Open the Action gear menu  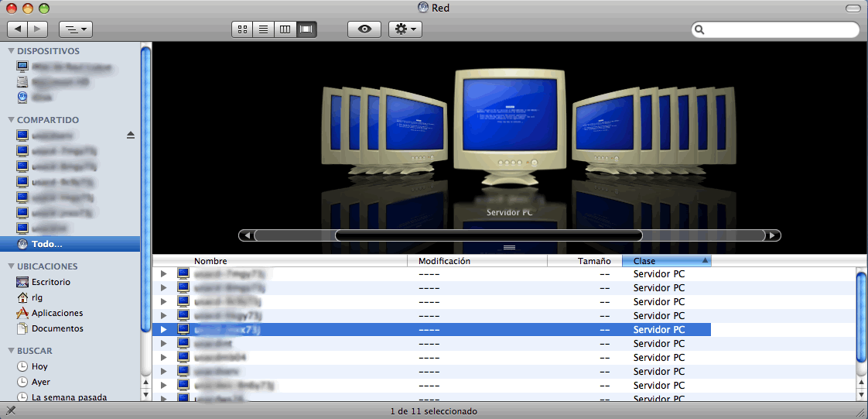click(405, 29)
